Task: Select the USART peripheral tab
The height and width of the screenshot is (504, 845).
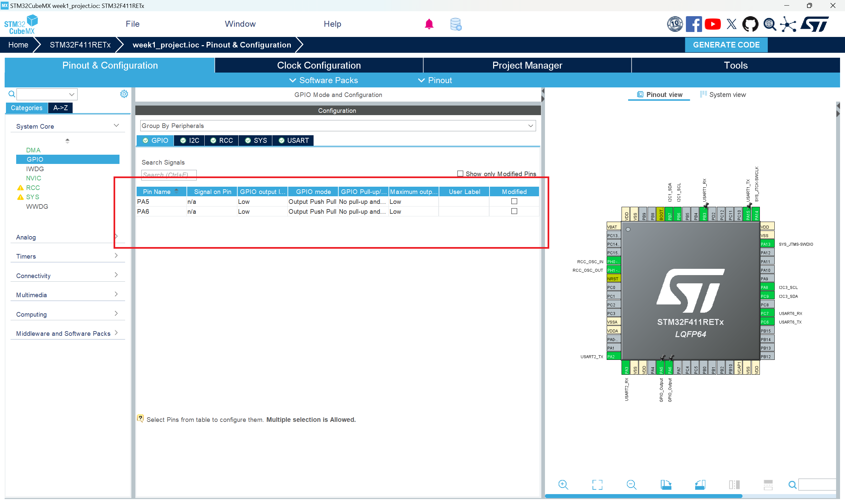Action: point(293,140)
